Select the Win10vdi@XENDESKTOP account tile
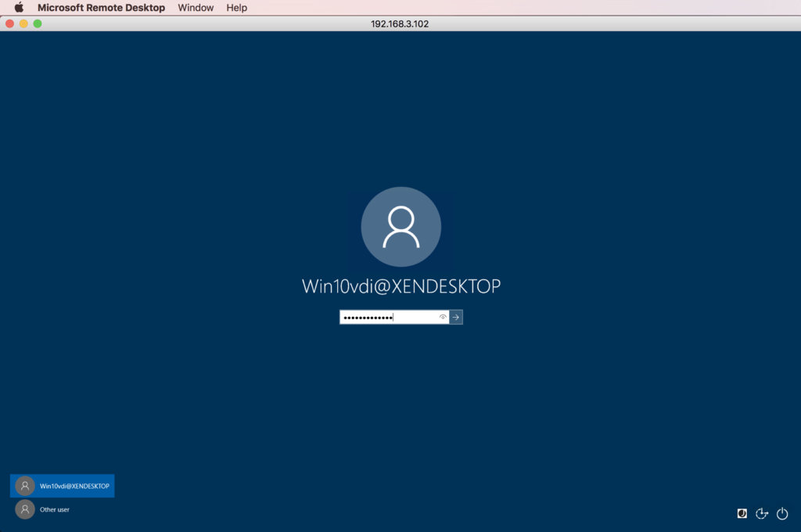The height and width of the screenshot is (532, 801). (63, 486)
